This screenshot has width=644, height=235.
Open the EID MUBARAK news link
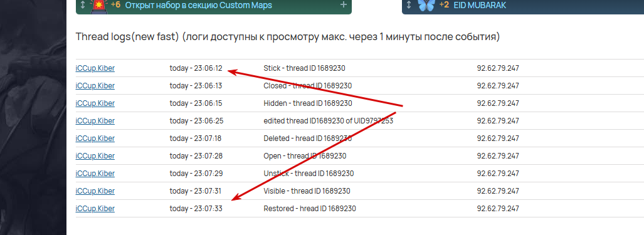click(x=480, y=6)
